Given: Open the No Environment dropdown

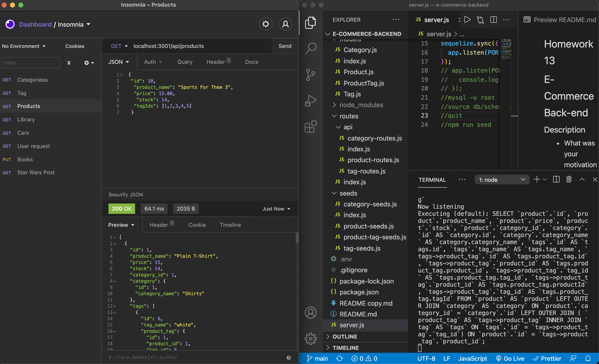Looking at the screenshot, I should pos(24,46).
